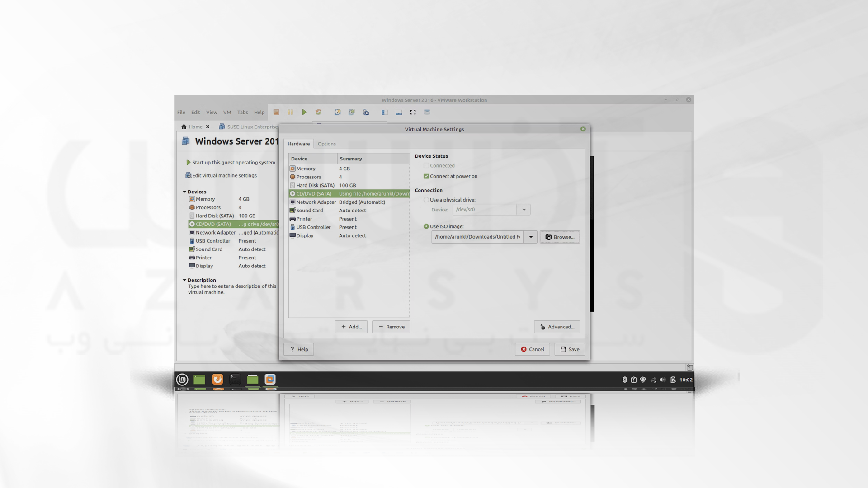Open the VM menu
Viewport: 868px width, 488px height.
tap(227, 112)
